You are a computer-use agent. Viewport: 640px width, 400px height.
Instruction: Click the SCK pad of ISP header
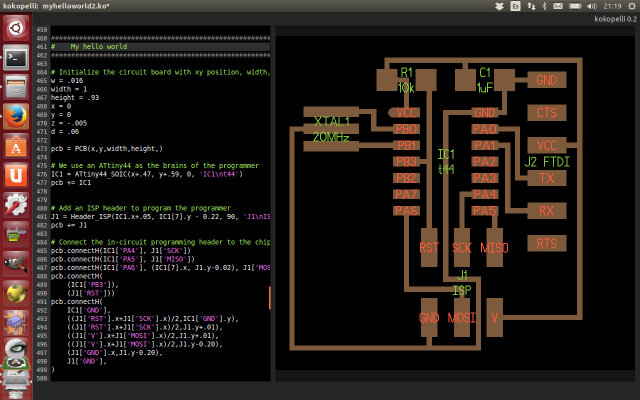462,247
